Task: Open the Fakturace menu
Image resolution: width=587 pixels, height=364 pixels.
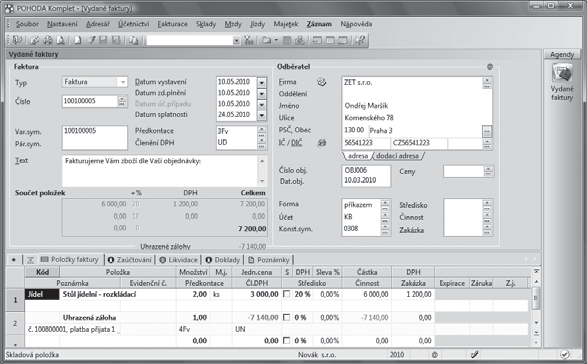Action: 172,24
